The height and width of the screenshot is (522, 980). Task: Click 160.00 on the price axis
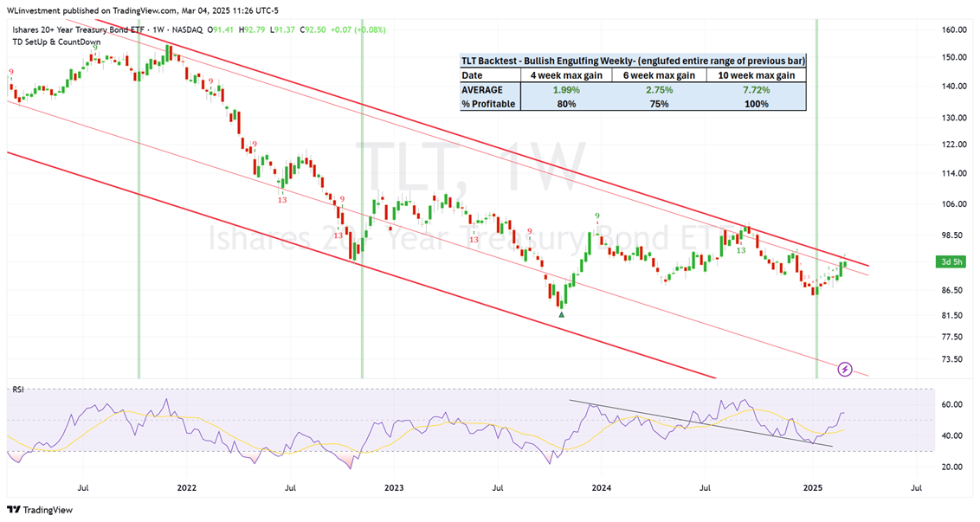(x=955, y=29)
